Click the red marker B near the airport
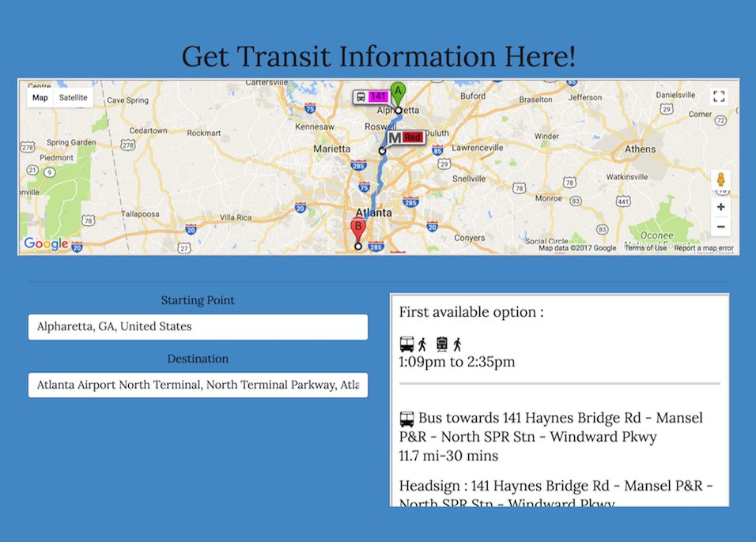Screen dimensions: 756x542 (357, 230)
